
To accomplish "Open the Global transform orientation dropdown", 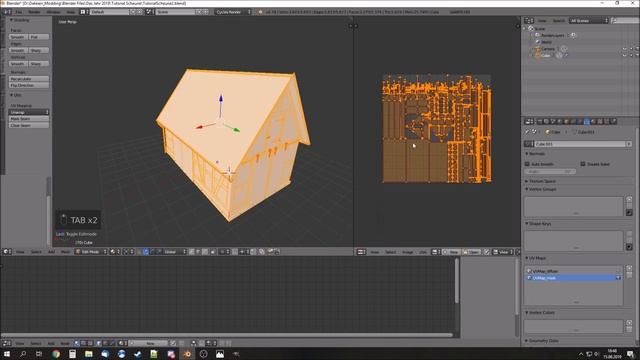I will [175, 252].
